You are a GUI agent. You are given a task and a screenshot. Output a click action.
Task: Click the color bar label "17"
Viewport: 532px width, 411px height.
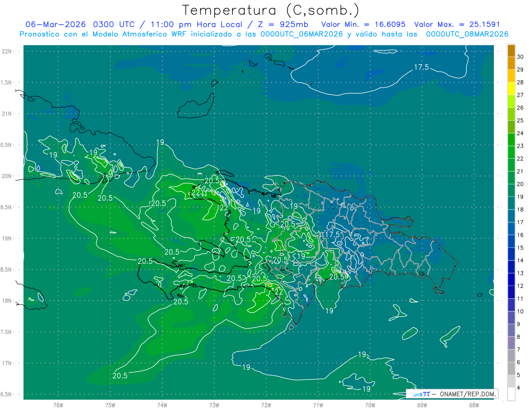[x=520, y=223]
